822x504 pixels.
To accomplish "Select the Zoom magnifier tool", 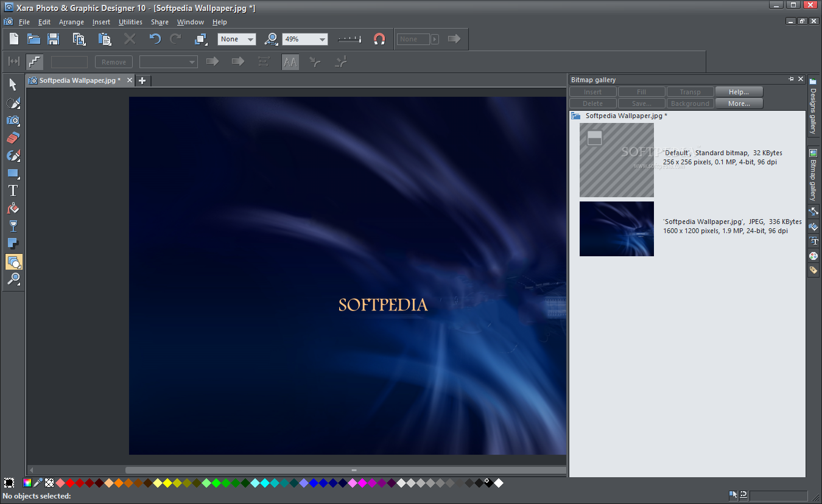I will tap(13, 279).
